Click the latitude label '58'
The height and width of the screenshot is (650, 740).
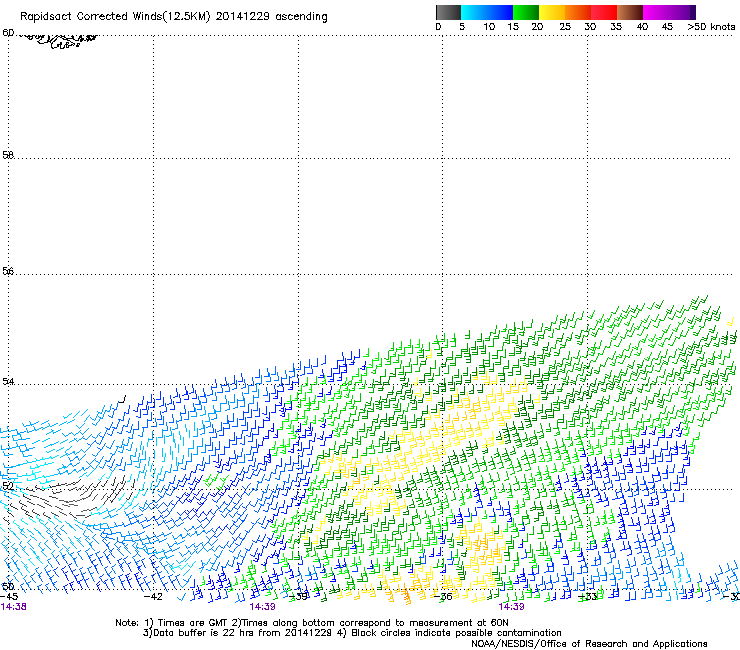coord(8,155)
